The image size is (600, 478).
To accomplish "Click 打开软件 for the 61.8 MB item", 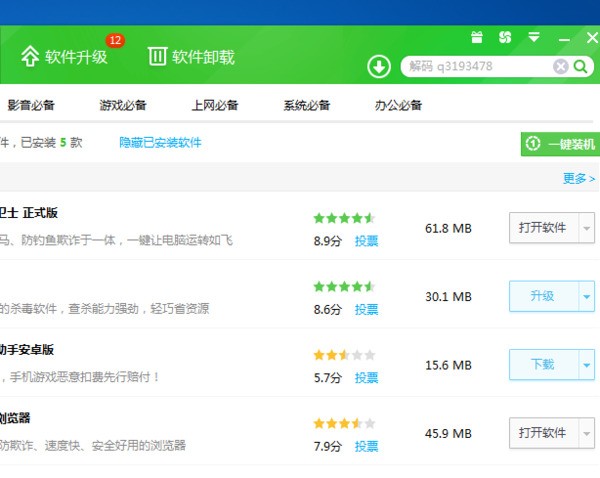I will click(x=543, y=228).
